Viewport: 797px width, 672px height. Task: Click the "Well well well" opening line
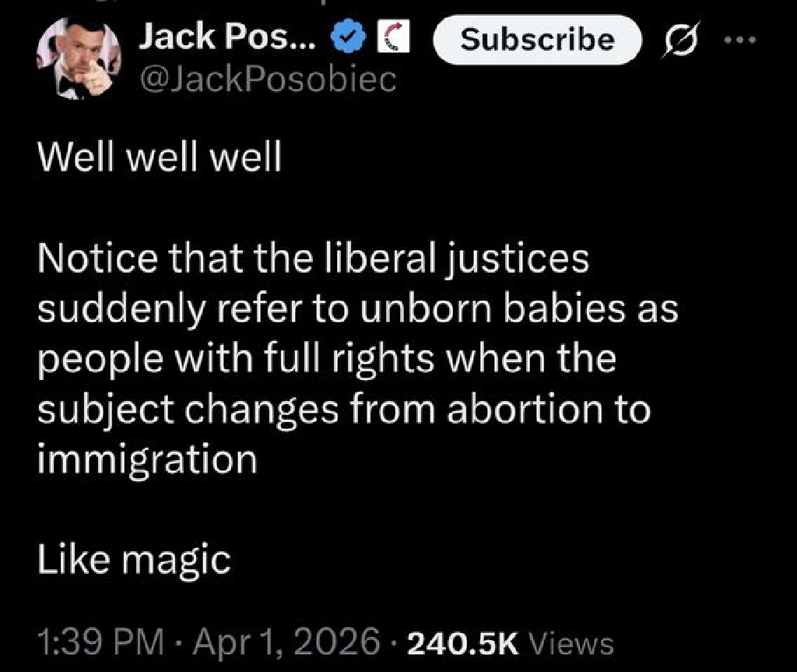(x=159, y=157)
